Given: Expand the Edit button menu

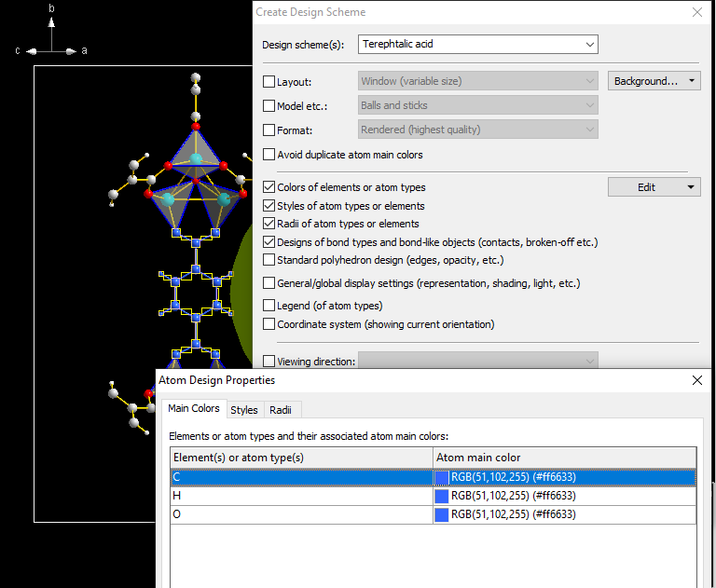Looking at the screenshot, I should click(x=691, y=187).
